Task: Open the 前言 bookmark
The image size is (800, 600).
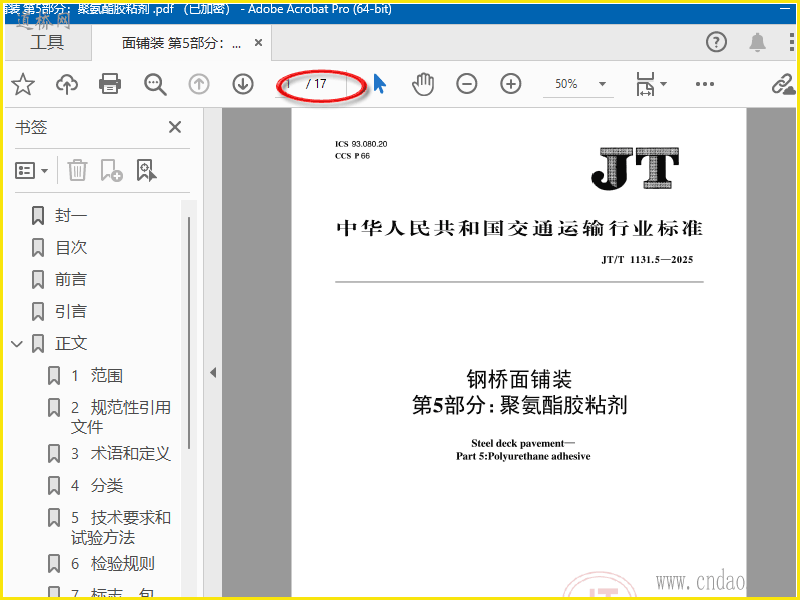Action: pyautogui.click(x=71, y=280)
